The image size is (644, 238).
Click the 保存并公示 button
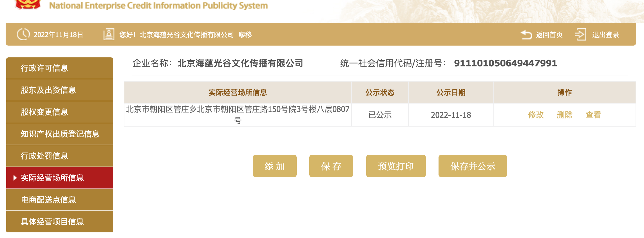[473, 166]
